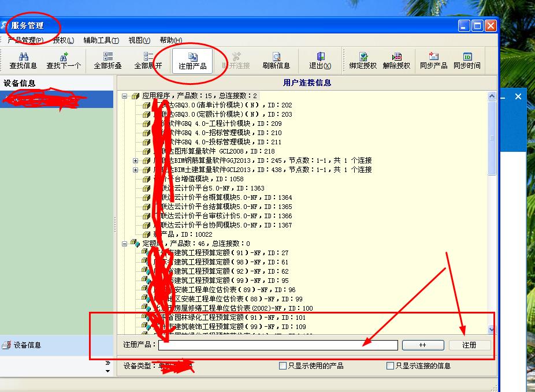Expand all with 全部展开 icon
535x392 pixels.
pos(148,56)
